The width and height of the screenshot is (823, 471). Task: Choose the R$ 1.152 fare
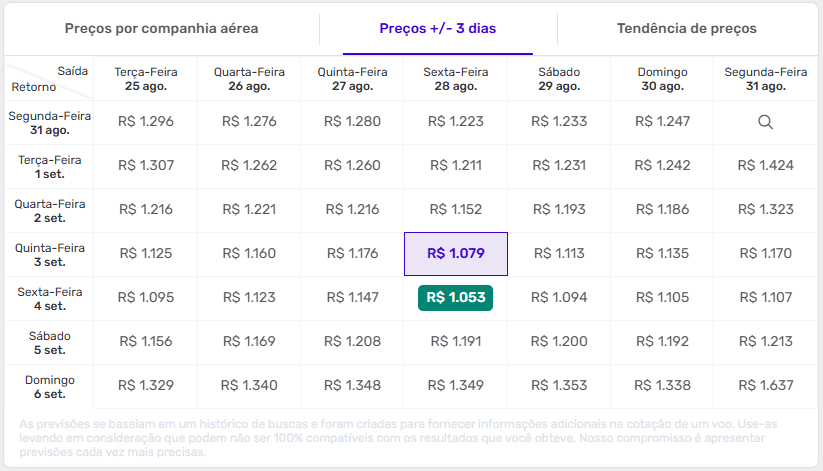(455, 210)
